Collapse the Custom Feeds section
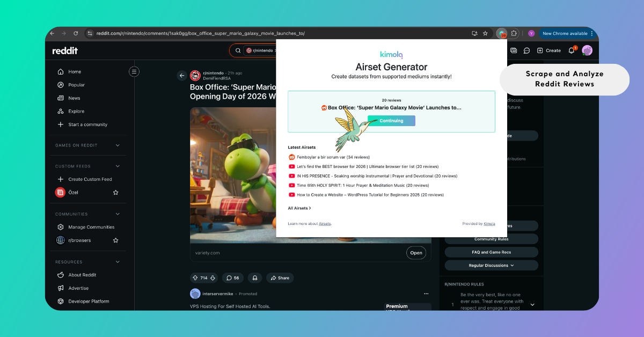This screenshot has height=337, width=644. (x=118, y=166)
